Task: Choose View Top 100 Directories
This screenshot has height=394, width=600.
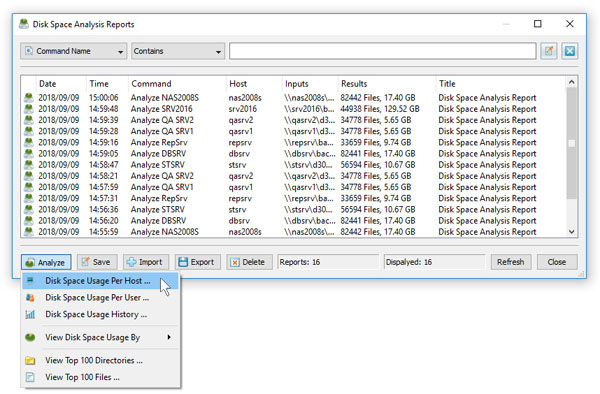Action: pyautogui.click(x=100, y=360)
